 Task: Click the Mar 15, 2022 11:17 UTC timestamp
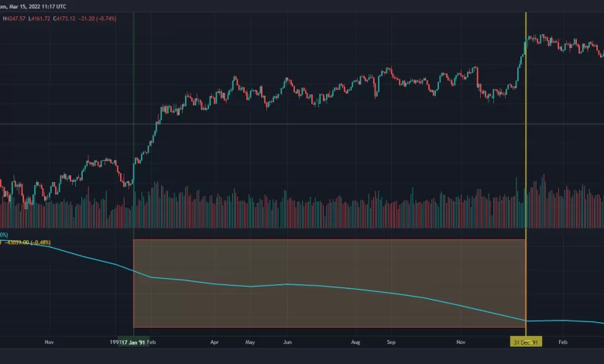33,7
